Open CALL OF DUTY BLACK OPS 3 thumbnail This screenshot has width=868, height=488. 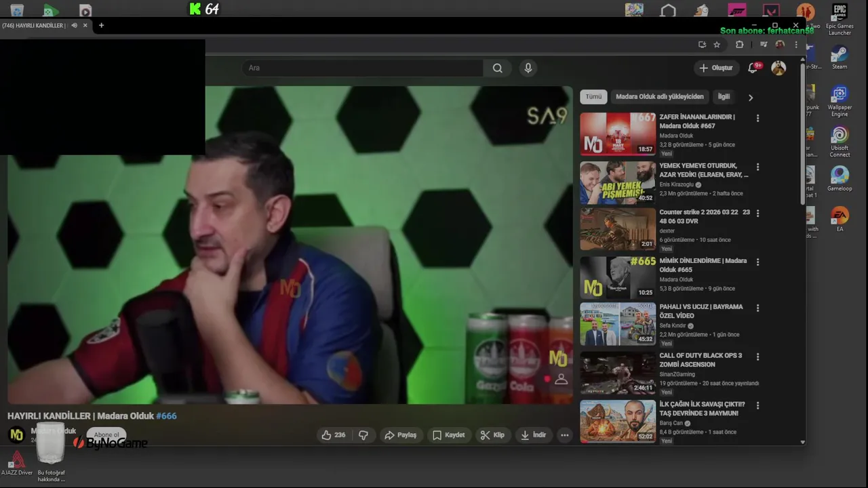(618, 373)
